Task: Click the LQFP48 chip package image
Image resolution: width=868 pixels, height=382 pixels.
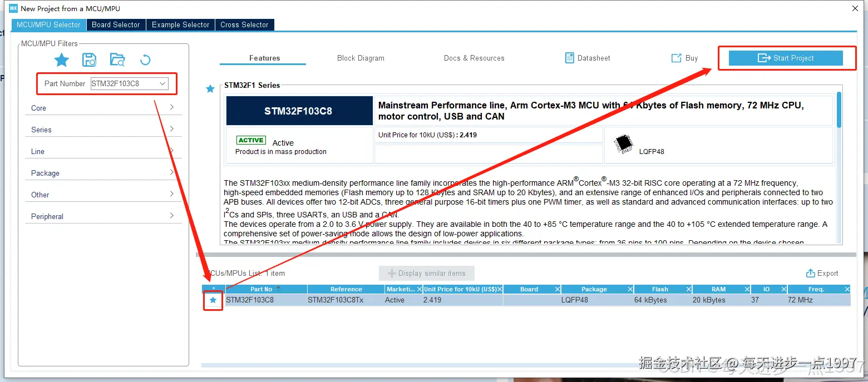Action: pos(624,145)
